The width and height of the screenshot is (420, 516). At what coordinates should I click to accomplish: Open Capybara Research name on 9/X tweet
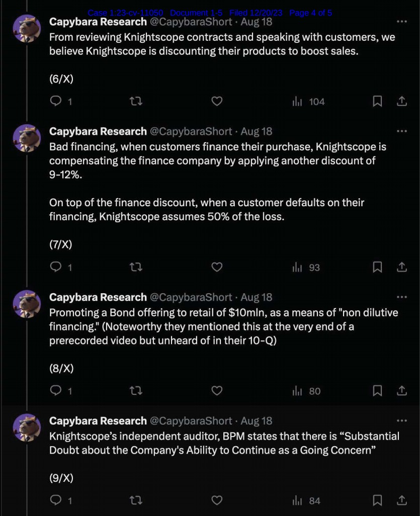[x=98, y=421]
